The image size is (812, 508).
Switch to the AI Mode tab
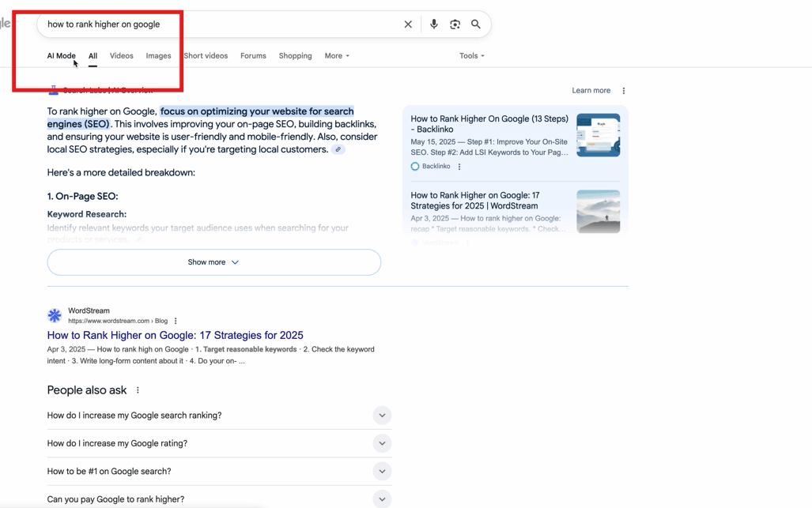(61, 56)
